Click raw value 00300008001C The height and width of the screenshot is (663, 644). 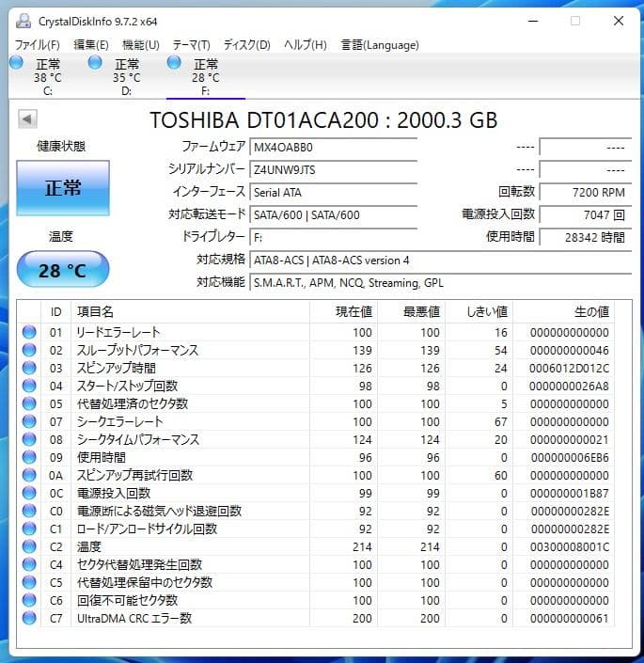[x=569, y=546]
